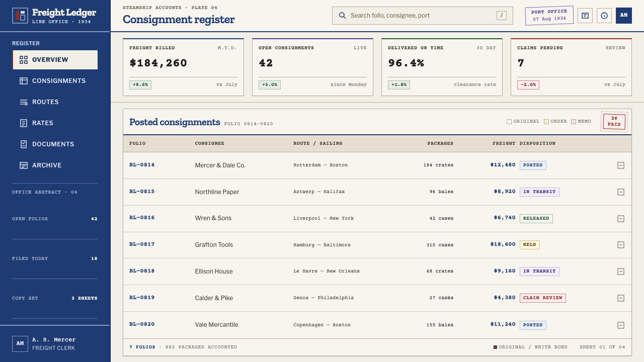Focus the search folio, consignee, port field
The image size is (644, 362).
pos(423,16)
